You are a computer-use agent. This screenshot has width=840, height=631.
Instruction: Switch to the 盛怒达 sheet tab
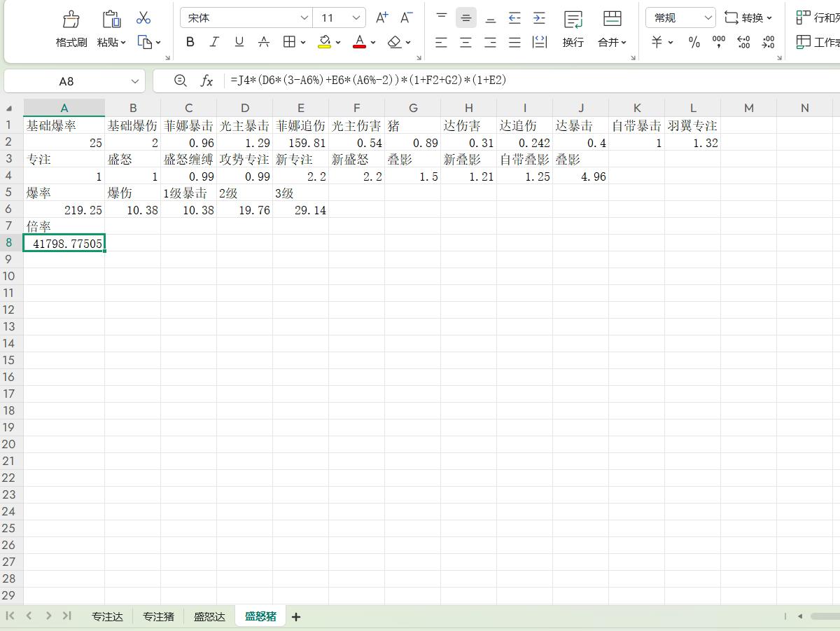[x=209, y=616]
